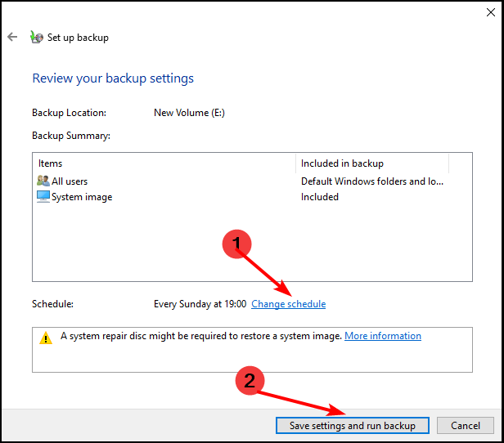This screenshot has height=443, width=504.
Task: Click the back arrow icon
Action: tap(12, 37)
